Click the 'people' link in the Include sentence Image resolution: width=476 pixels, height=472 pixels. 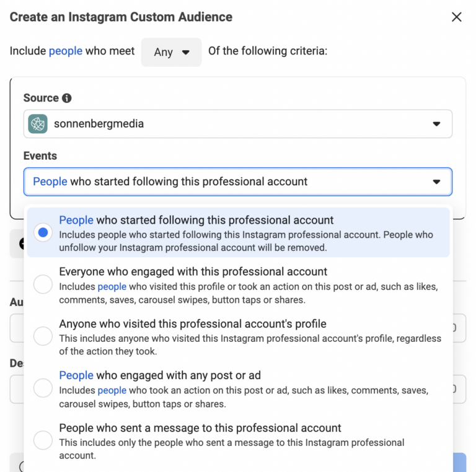click(x=66, y=51)
